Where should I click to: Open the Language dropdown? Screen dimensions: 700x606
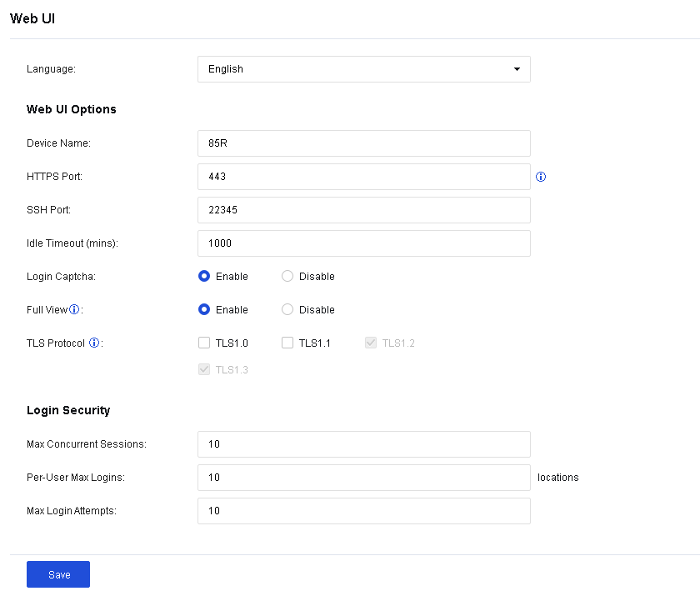(x=363, y=69)
